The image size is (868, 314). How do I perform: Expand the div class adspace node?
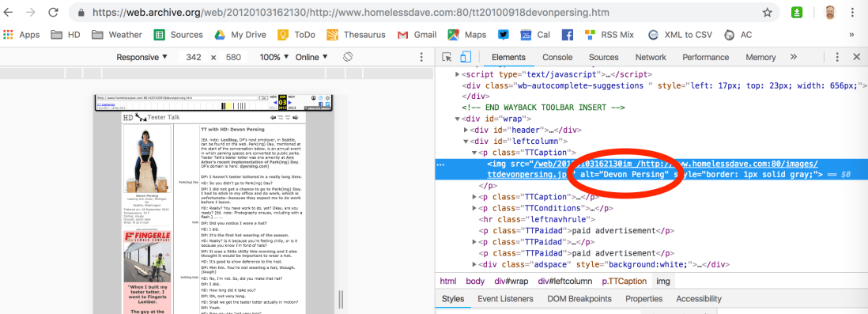474,264
